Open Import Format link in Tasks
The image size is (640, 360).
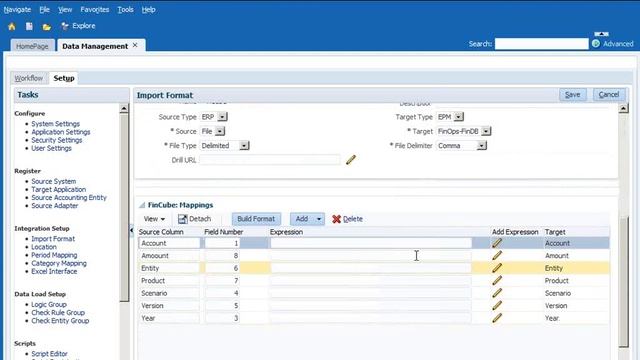(x=53, y=239)
